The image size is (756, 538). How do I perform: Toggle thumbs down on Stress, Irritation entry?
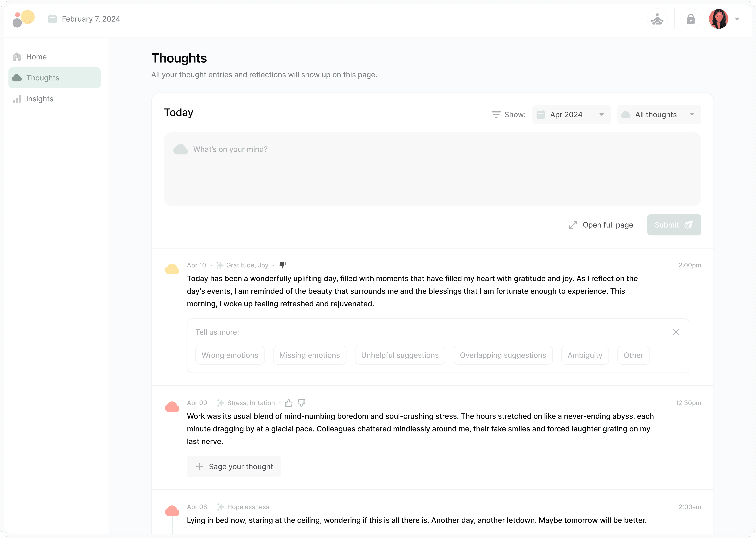point(301,403)
